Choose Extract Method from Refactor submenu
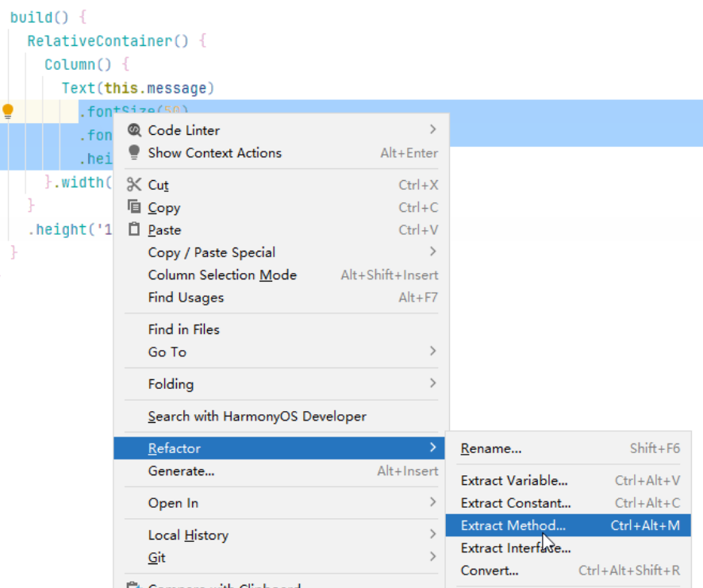 (513, 525)
